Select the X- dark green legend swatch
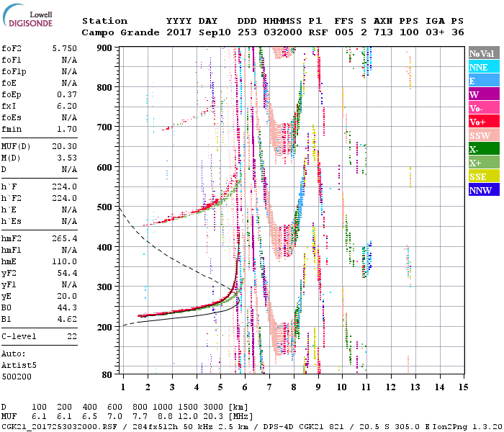Viewport: 504px width, 432px height. click(484, 149)
